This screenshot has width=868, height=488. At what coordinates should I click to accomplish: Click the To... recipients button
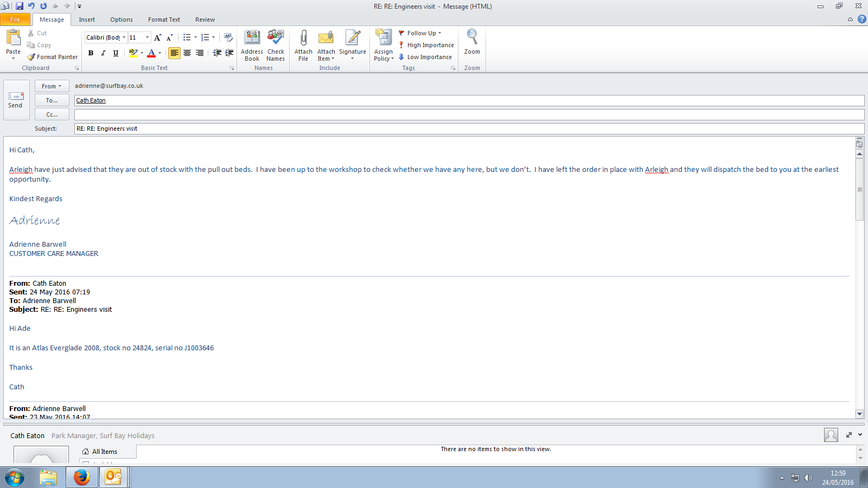coord(52,100)
